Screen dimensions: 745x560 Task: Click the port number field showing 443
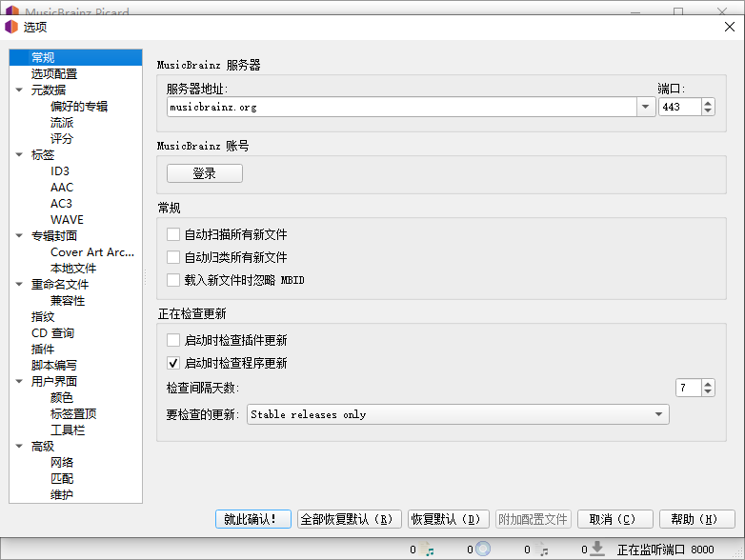coord(680,107)
